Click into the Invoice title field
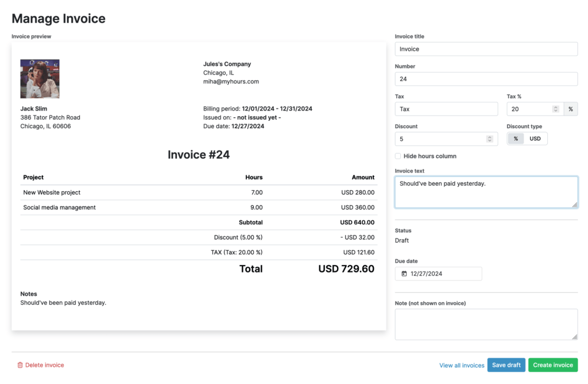588x384 pixels. [486, 49]
